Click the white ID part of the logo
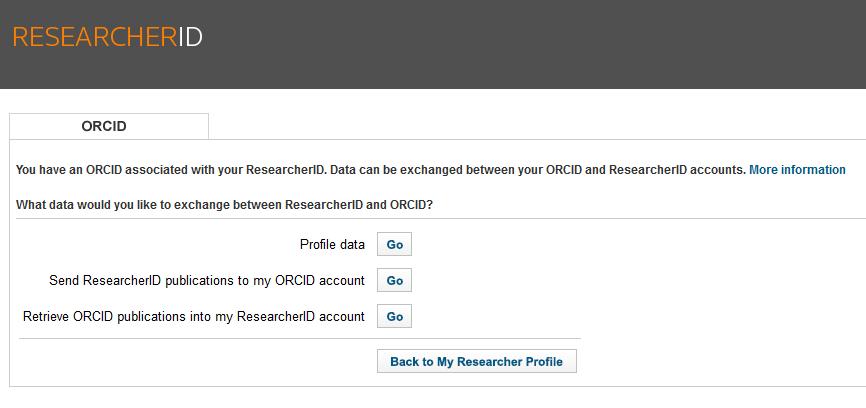Image resolution: width=866 pixels, height=408 pixels. 191,37
